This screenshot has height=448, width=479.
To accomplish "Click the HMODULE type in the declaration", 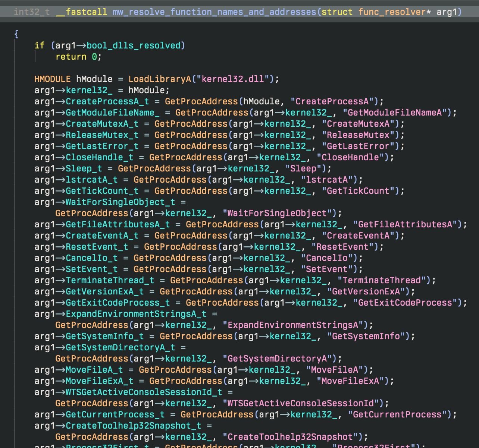I will [52, 79].
